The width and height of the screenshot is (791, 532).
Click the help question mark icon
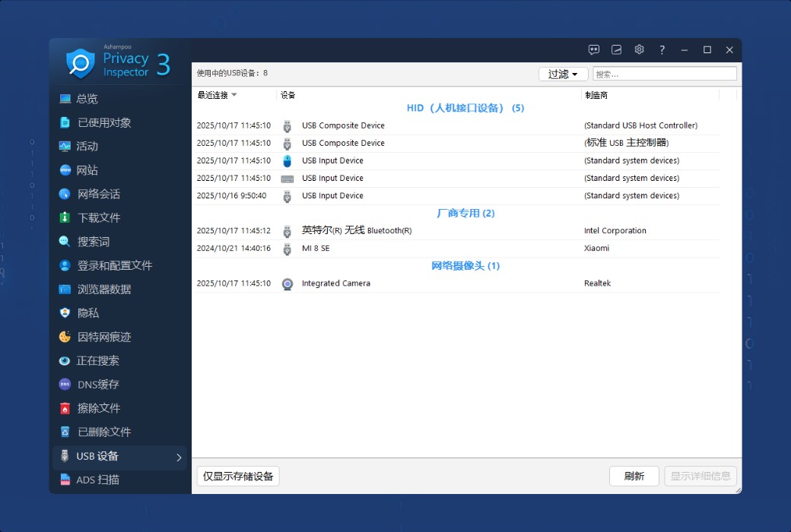pos(662,49)
